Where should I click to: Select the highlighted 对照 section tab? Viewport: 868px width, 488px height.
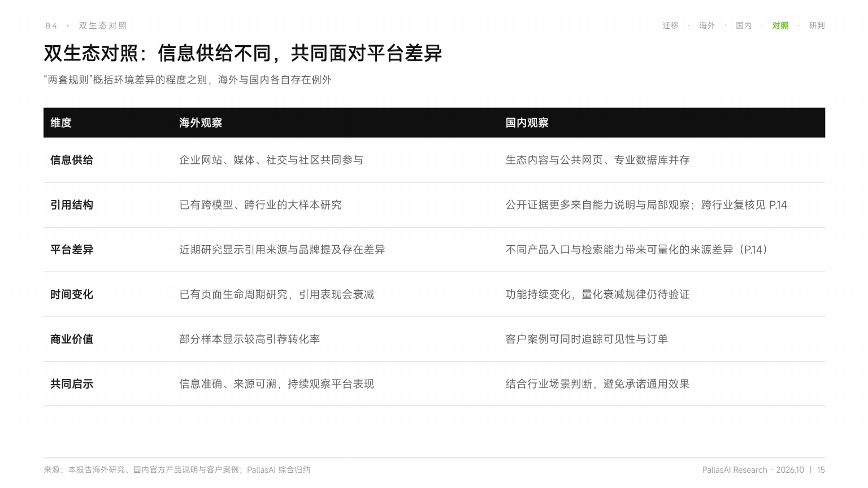[780, 25]
